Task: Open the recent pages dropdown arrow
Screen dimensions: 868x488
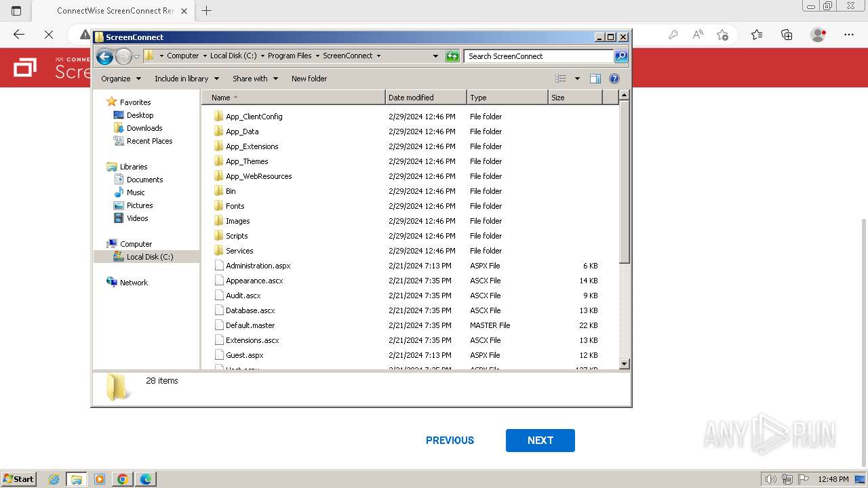Action: click(136, 56)
